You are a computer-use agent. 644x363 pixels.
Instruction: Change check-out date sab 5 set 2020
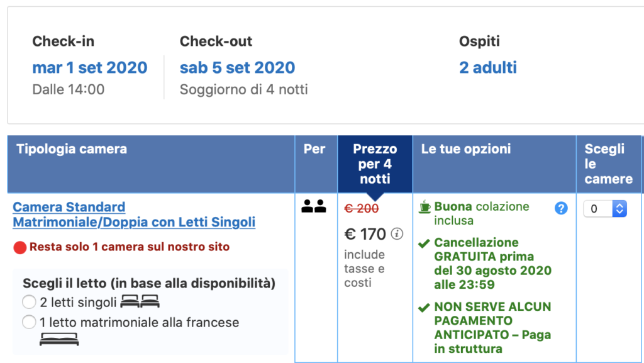[x=237, y=67]
